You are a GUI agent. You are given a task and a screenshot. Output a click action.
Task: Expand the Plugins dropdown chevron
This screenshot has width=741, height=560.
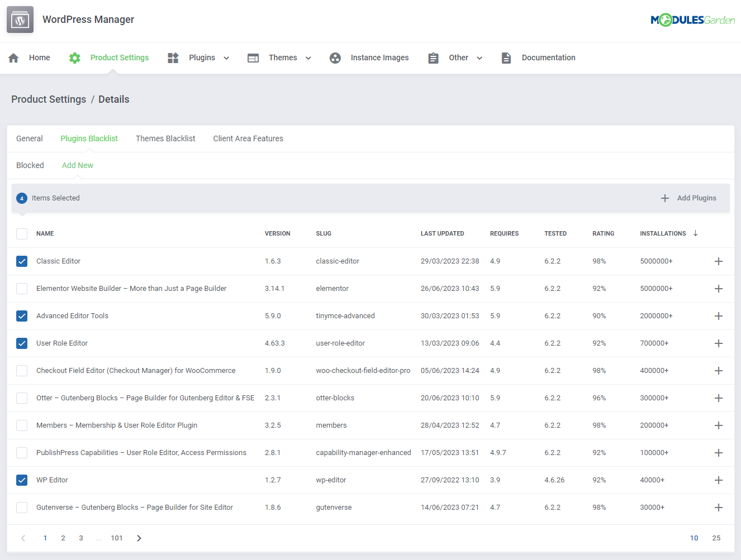pos(226,58)
